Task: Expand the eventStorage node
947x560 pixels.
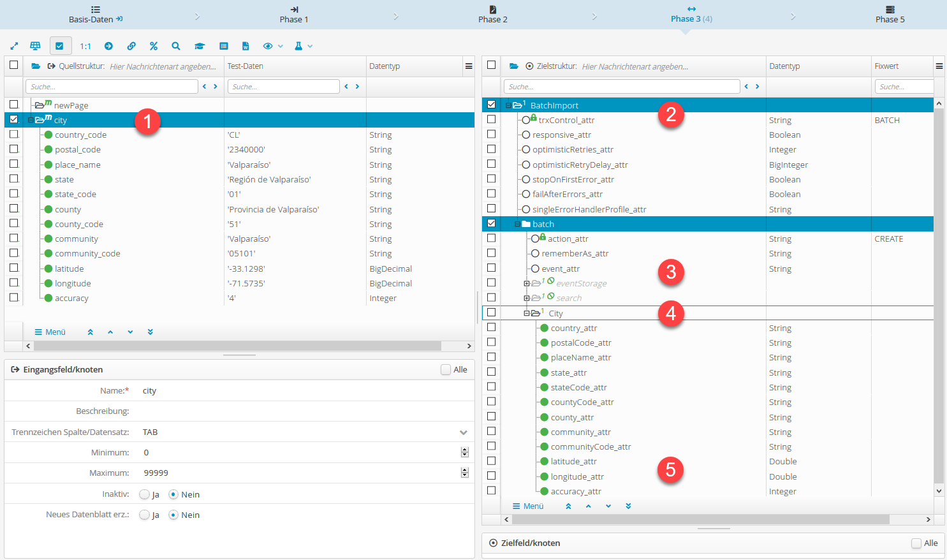Action: pos(527,283)
